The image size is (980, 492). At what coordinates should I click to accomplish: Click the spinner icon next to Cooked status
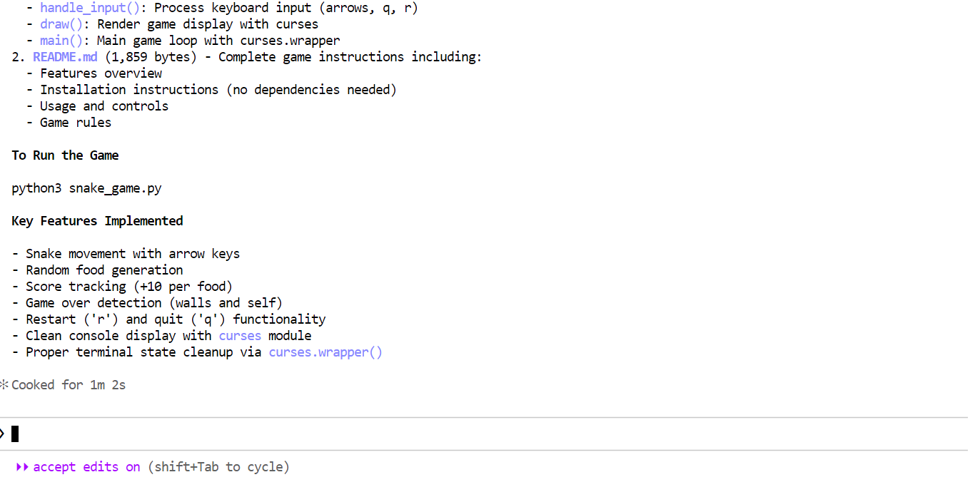(5, 384)
